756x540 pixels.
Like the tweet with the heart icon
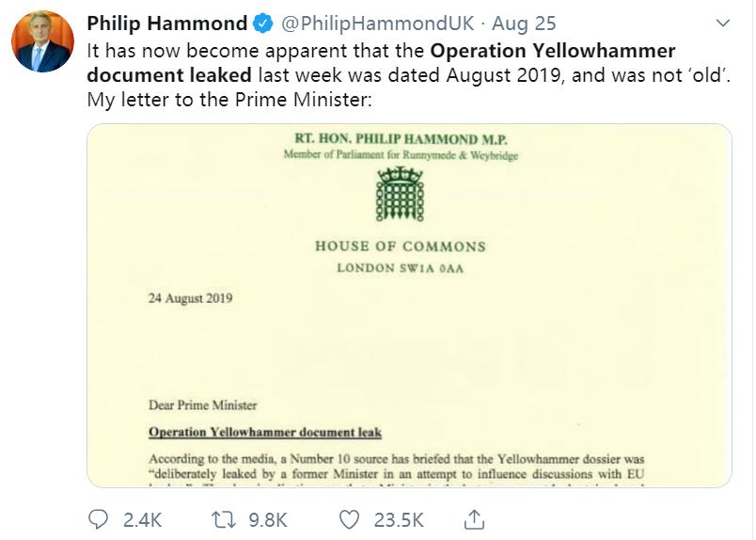350,519
